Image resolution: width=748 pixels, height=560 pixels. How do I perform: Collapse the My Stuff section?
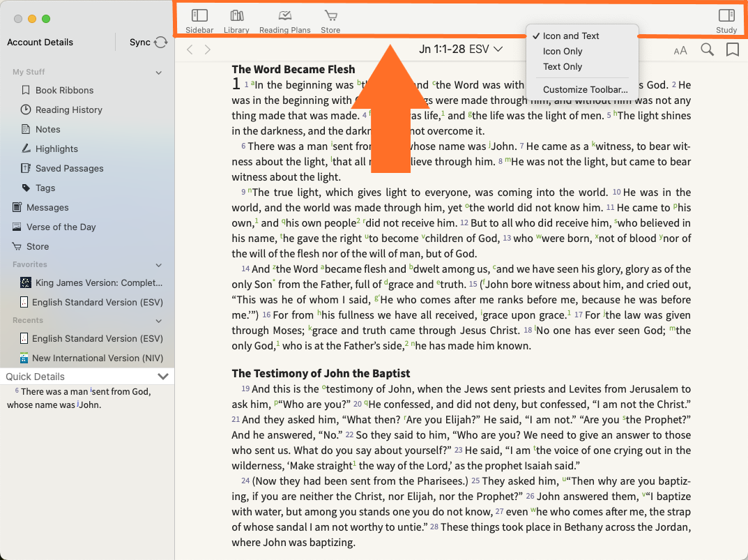pos(159,73)
